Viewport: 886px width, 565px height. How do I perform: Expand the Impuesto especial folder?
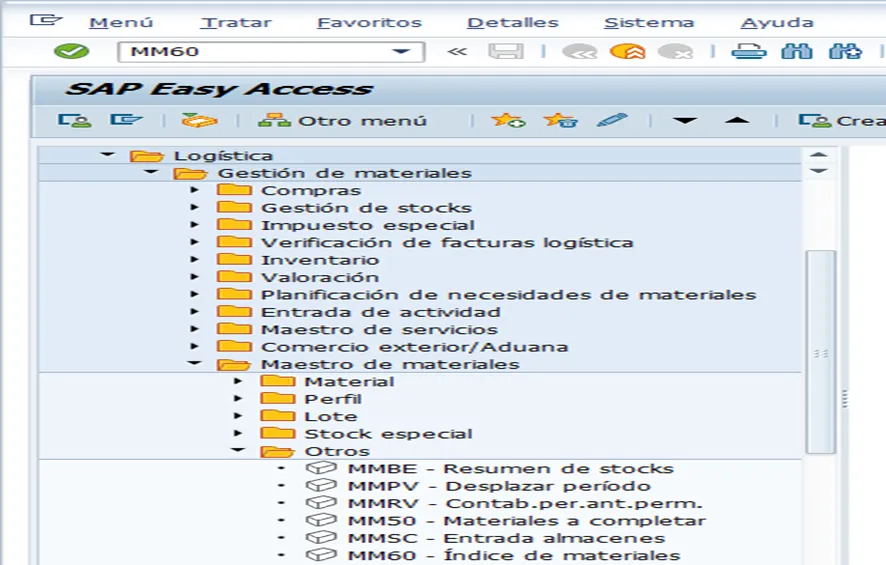pyautogui.click(x=194, y=225)
